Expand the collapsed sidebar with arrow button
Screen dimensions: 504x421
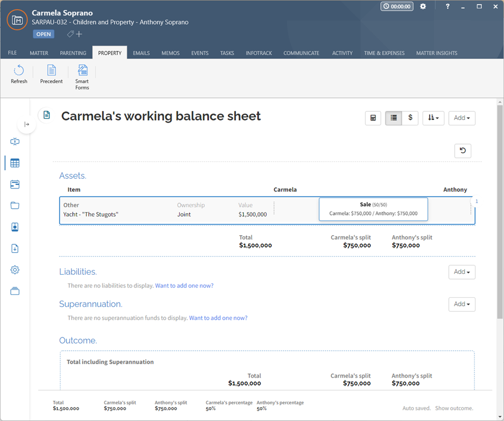click(x=27, y=124)
